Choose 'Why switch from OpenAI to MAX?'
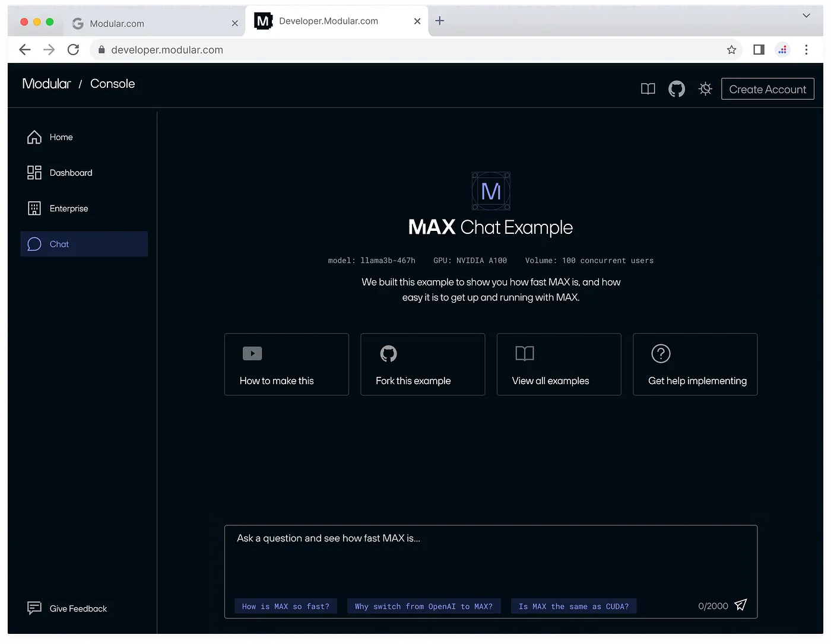This screenshot has height=644, width=831. [424, 606]
